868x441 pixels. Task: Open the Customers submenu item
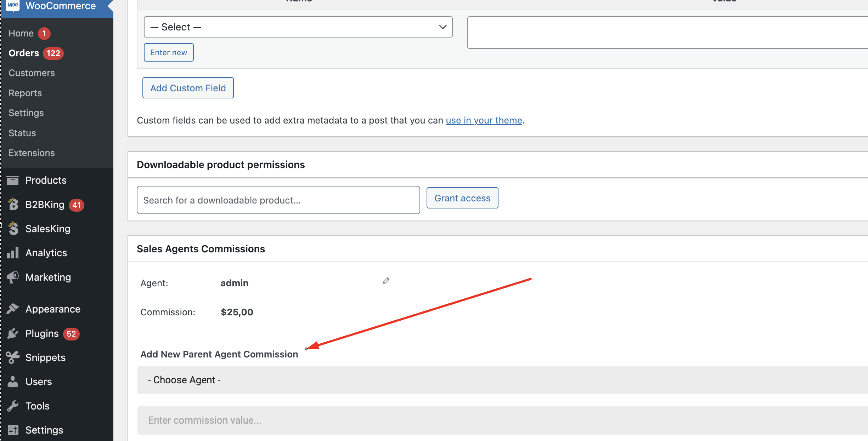pos(32,73)
